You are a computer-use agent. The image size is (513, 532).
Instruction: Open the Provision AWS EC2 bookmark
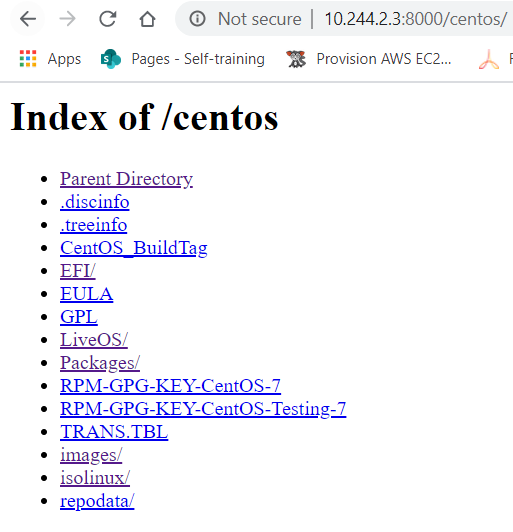[369, 59]
